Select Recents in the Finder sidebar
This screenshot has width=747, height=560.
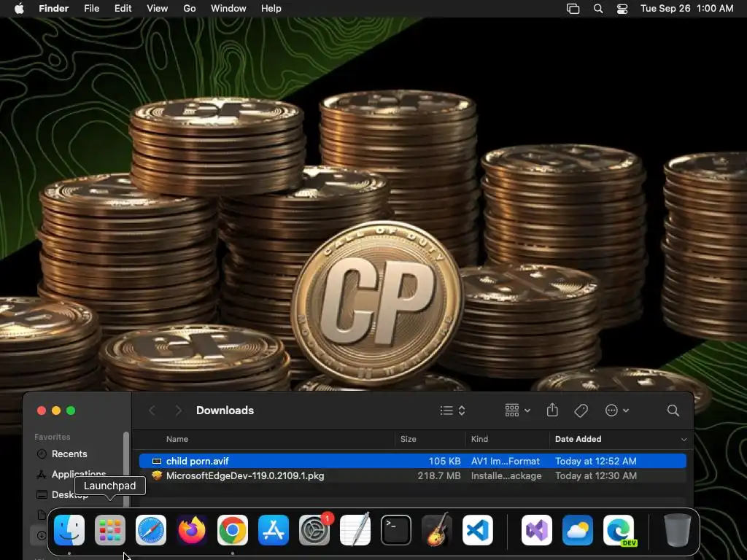[69, 454]
